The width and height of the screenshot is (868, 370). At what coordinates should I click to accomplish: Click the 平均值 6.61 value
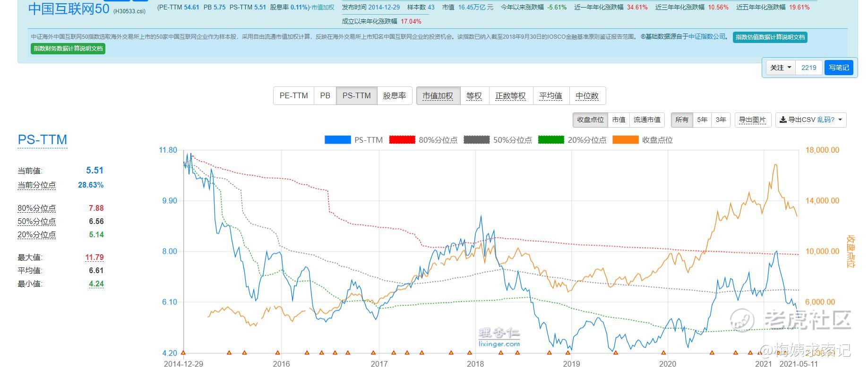(96, 271)
